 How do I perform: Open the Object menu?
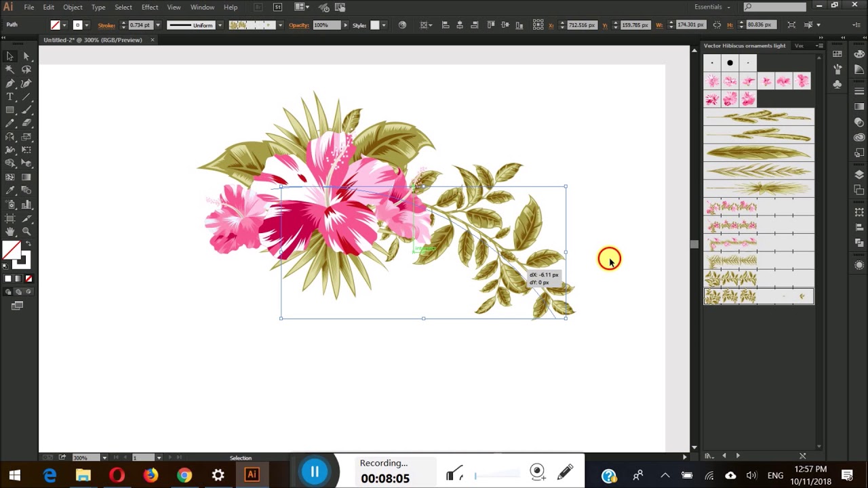tap(73, 7)
